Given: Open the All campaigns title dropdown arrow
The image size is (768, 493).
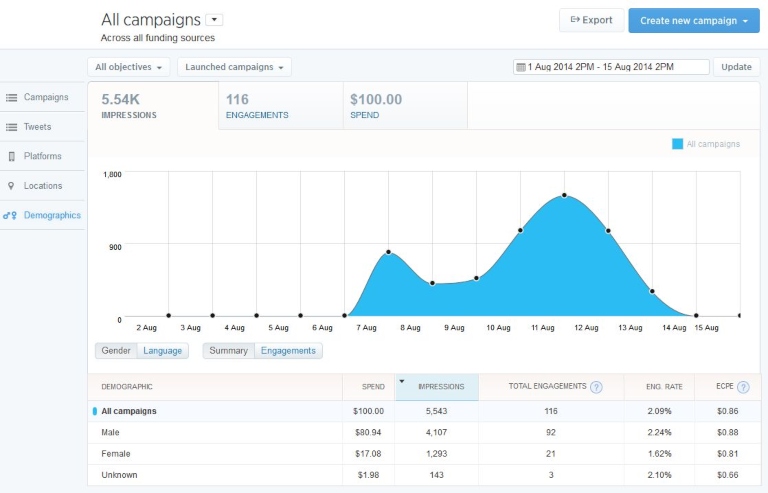Looking at the screenshot, I should [x=214, y=20].
